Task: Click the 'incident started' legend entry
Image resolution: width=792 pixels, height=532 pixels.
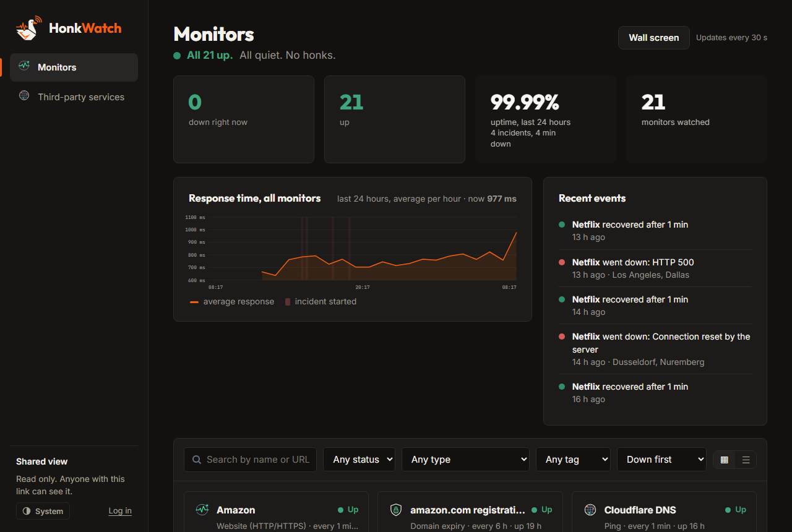Action: 321,302
